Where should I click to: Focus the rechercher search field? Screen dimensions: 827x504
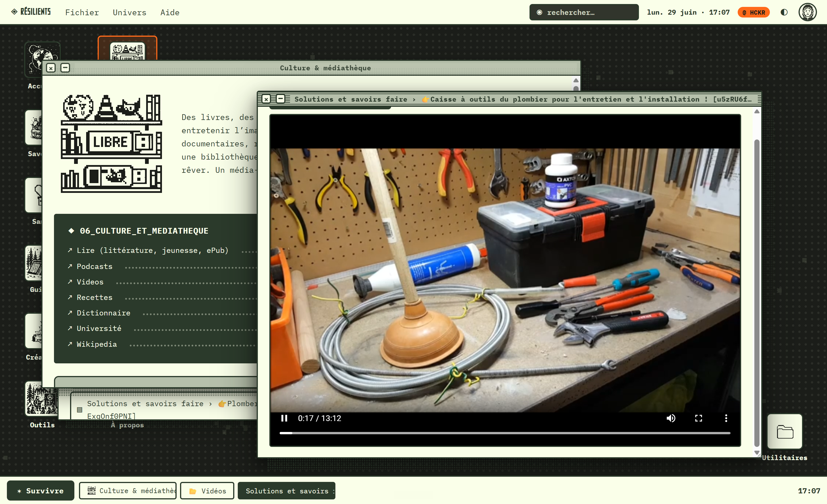(x=584, y=12)
